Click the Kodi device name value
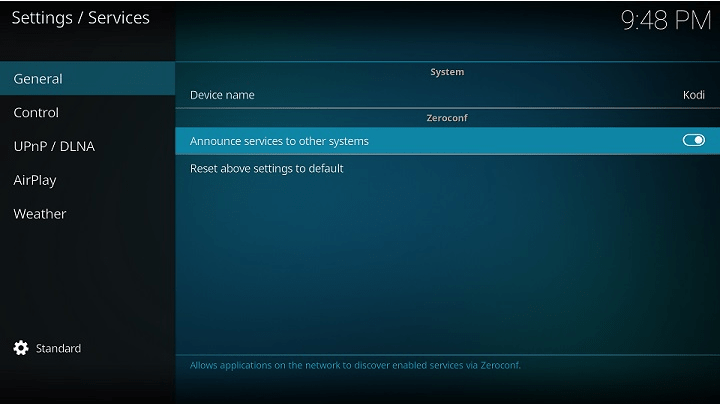The height and width of the screenshot is (404, 720). [693, 95]
